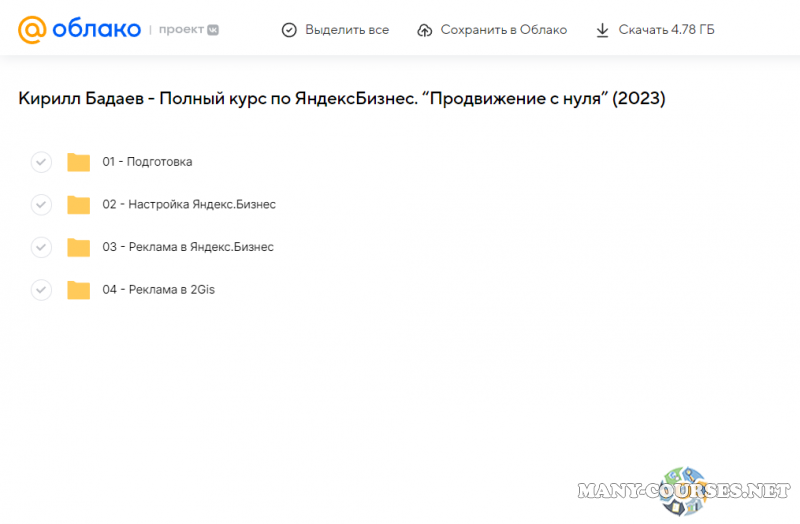Viewport: 800px width, 524px height.
Task: Open the 04 - Реклама в 2Gis folder name
Action: (158, 290)
